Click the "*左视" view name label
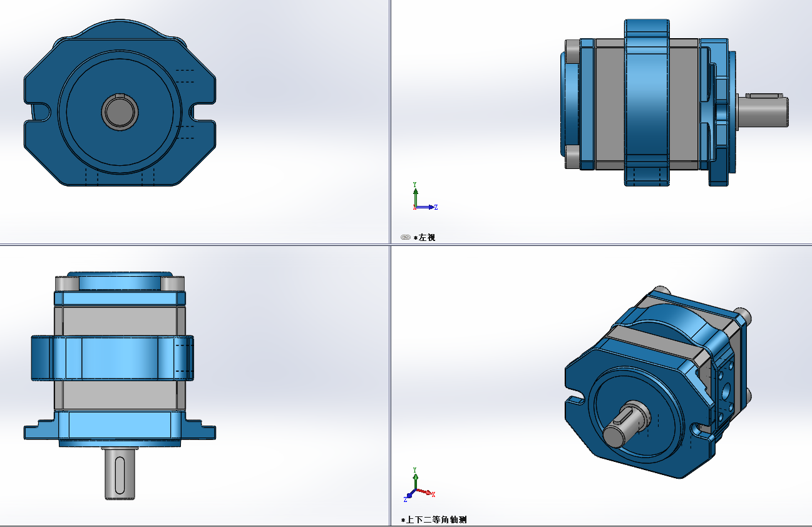 (424, 238)
